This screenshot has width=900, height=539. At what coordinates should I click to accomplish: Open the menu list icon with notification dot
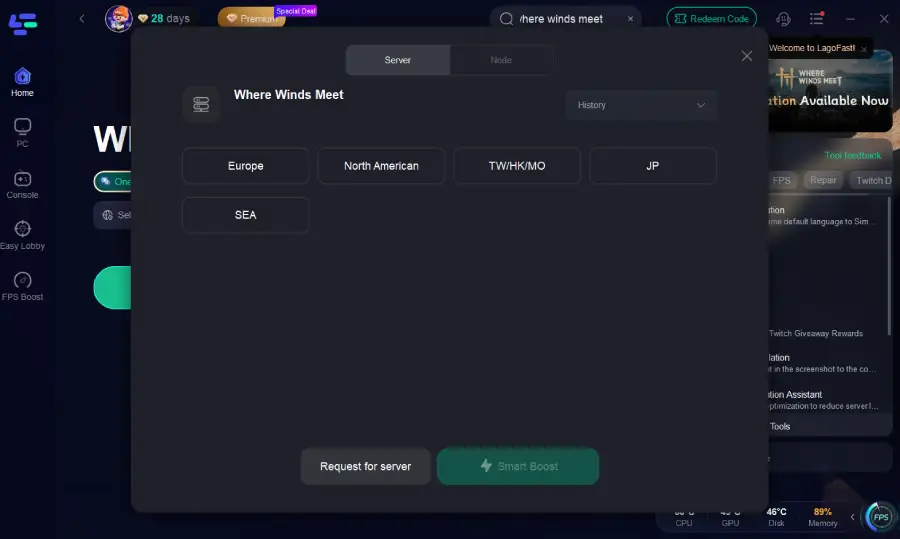point(817,19)
